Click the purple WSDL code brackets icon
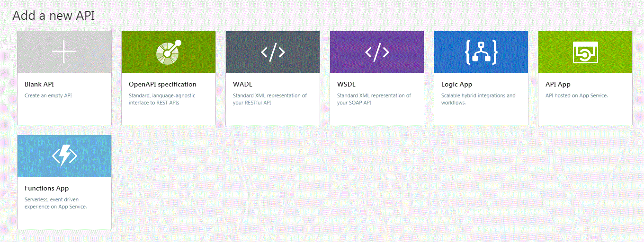644x242 pixels. tap(377, 52)
